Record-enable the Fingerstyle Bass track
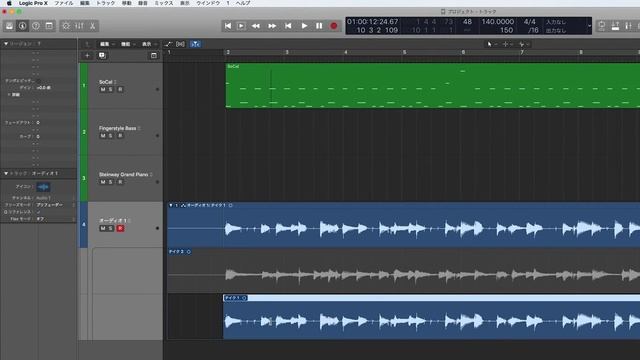 point(120,136)
